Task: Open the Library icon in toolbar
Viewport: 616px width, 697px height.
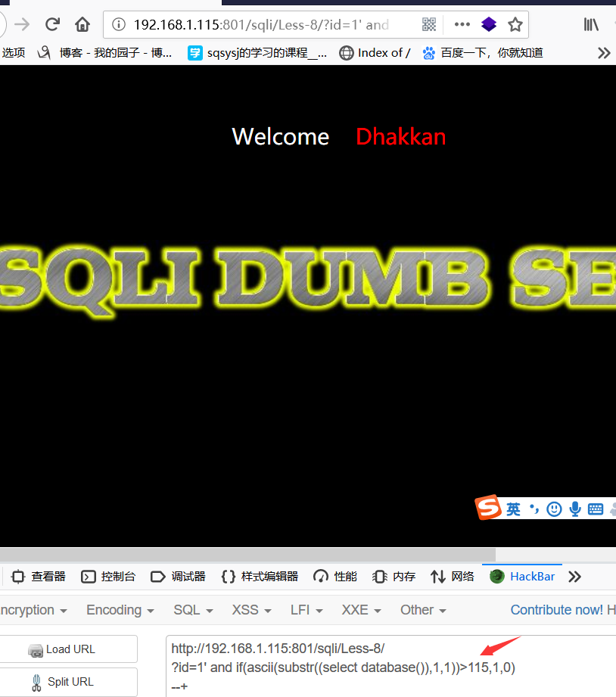Action: coord(591,24)
